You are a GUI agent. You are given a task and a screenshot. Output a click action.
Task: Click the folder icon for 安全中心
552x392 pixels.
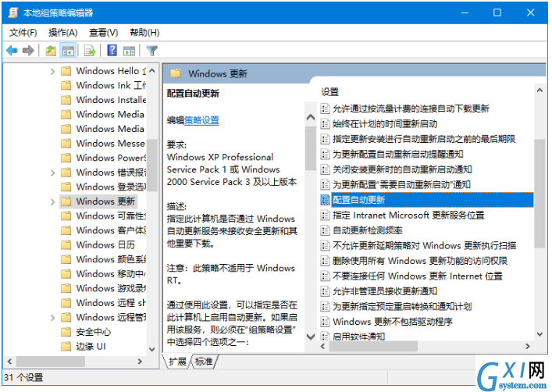66,332
